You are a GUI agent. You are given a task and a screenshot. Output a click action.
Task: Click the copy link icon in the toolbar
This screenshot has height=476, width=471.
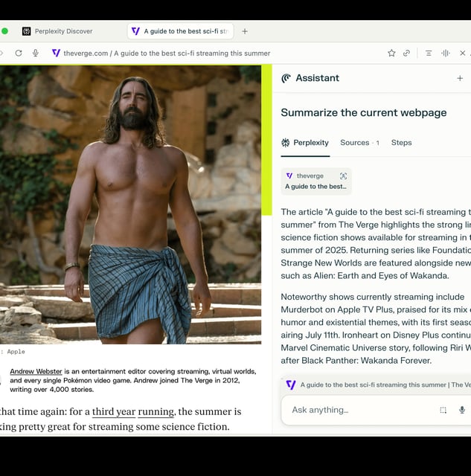pyautogui.click(x=407, y=53)
